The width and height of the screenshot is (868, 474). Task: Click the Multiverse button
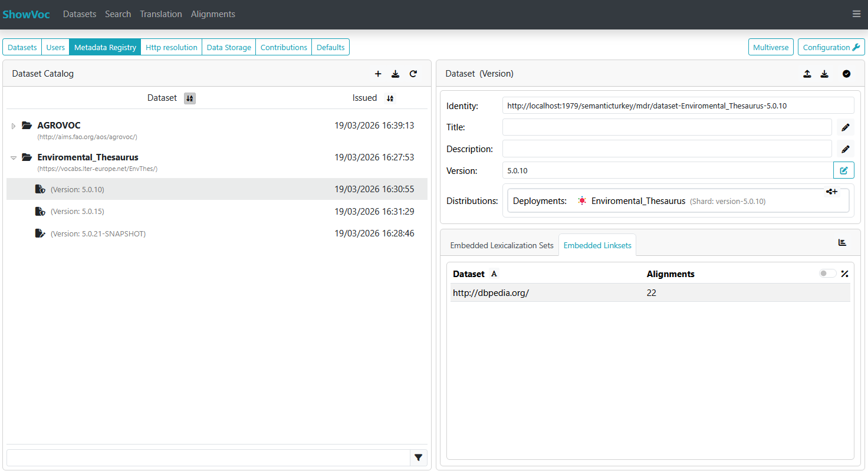771,47
